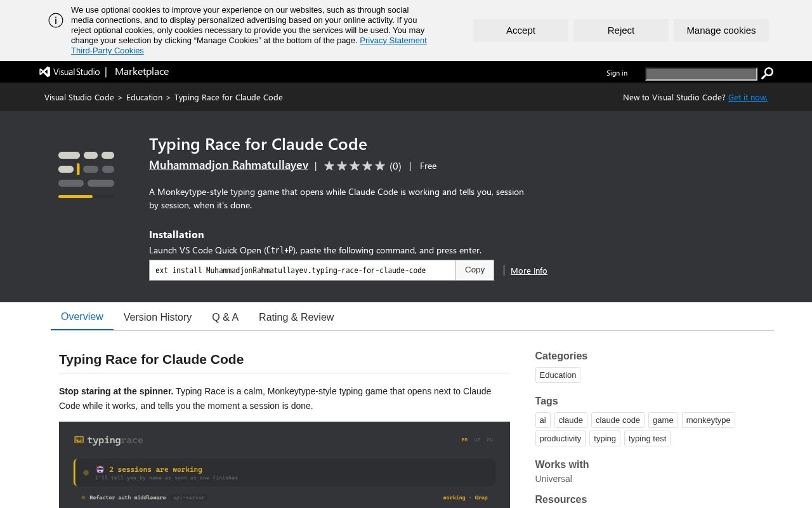Reject optional cookies
Screen dimensions: 812x508
coord(621,30)
